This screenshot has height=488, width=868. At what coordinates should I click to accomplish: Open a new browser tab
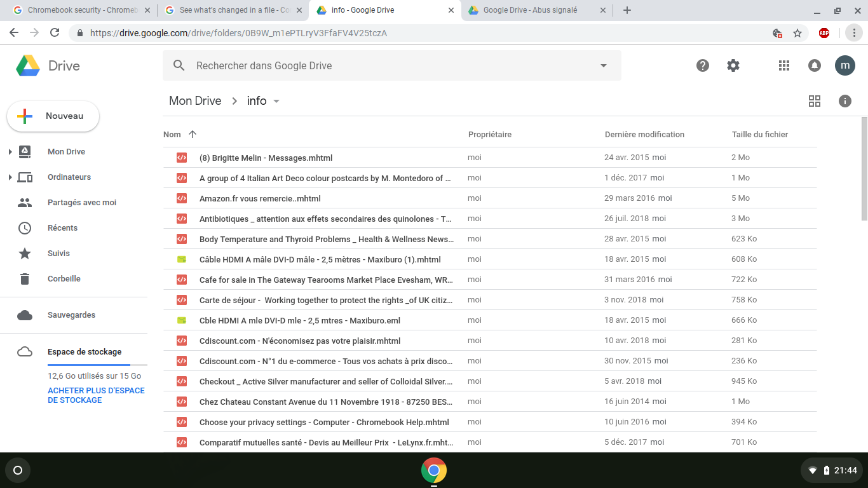pyautogui.click(x=627, y=10)
